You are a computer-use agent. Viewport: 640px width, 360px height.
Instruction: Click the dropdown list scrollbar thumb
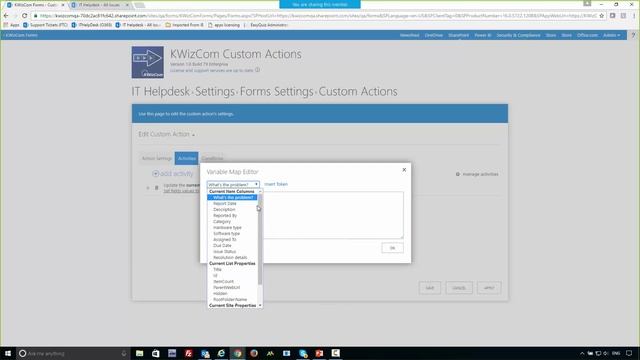tap(260, 239)
